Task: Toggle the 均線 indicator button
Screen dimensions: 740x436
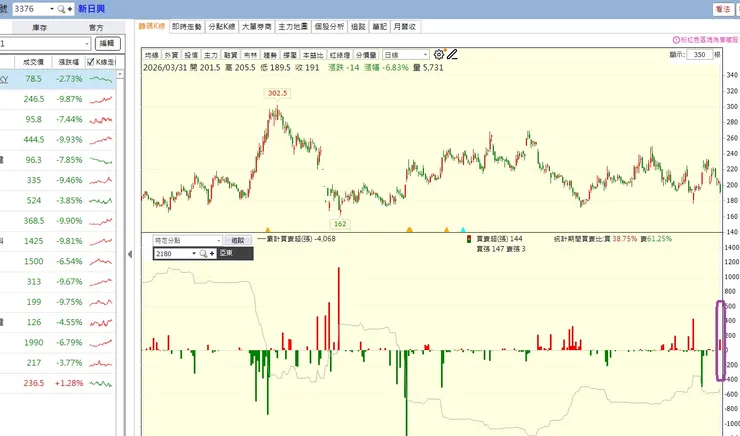Action: pos(152,55)
